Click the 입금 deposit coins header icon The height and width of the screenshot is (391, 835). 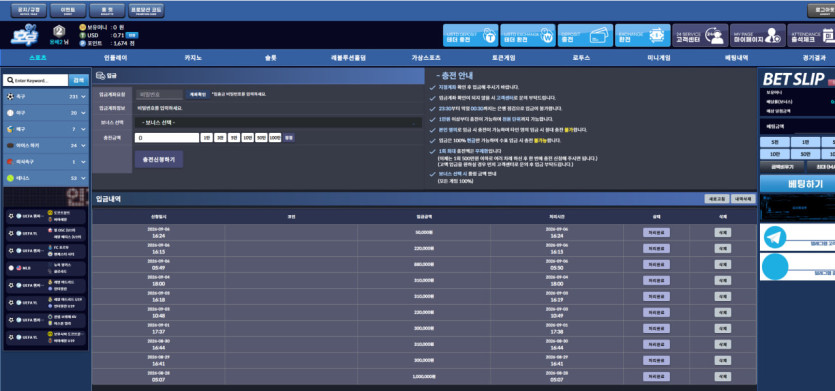[x=100, y=76]
